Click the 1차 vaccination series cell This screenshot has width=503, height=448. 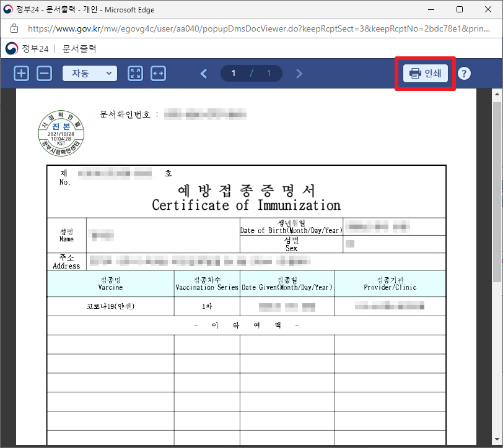207,306
